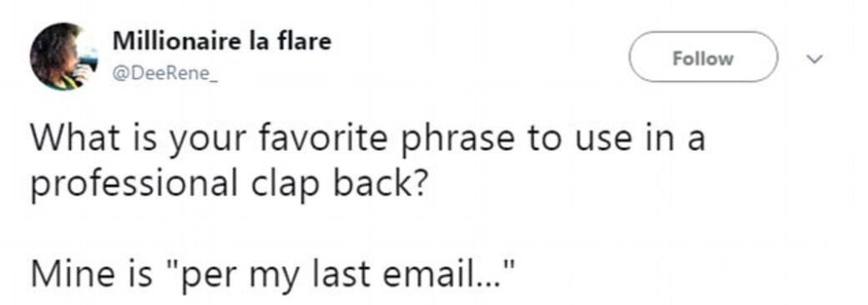The image size is (868, 305).
Task: Open the Millionaire la flare display name
Action: point(222,42)
